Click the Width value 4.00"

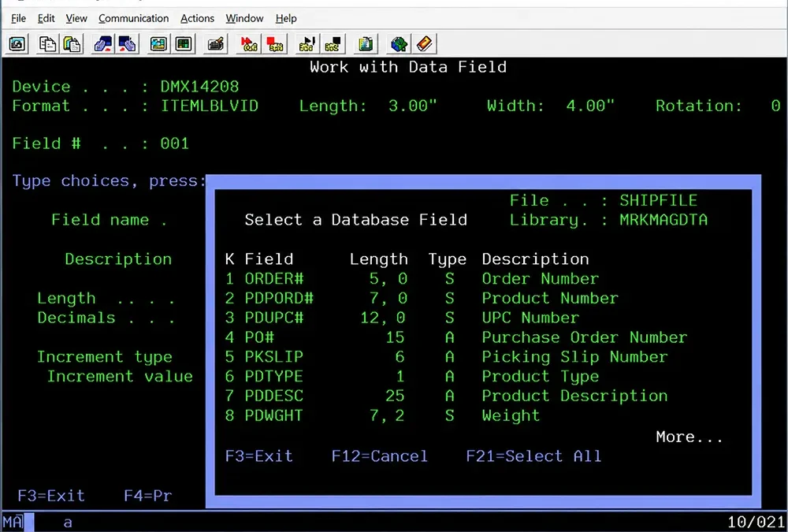pyautogui.click(x=590, y=106)
